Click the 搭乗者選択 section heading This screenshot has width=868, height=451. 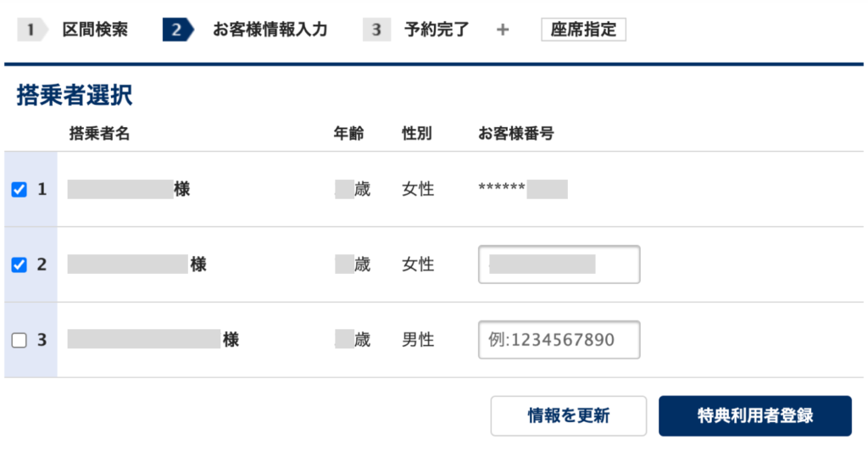point(75,96)
